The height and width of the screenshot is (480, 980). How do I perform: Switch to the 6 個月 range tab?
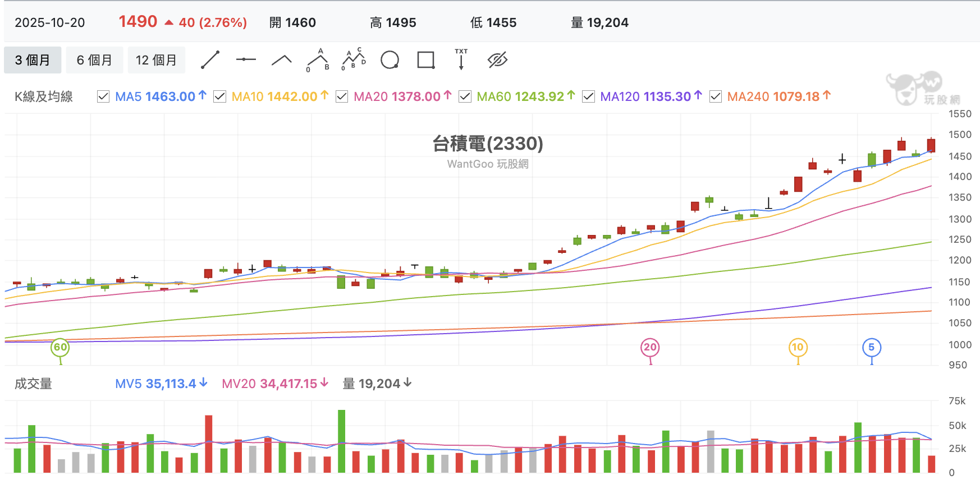pos(94,60)
